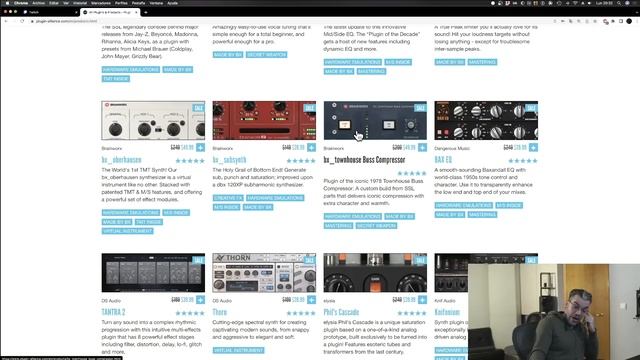Screen dimensions: 640x360
Task: Select VIRTUAL INSTRUMENT tag under bx_oberhausen
Action: (127, 231)
